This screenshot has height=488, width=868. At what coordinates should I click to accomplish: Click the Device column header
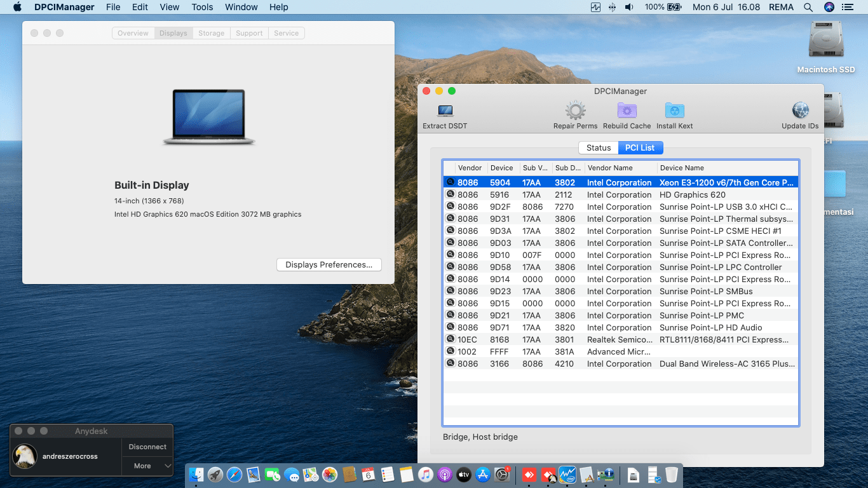503,168
